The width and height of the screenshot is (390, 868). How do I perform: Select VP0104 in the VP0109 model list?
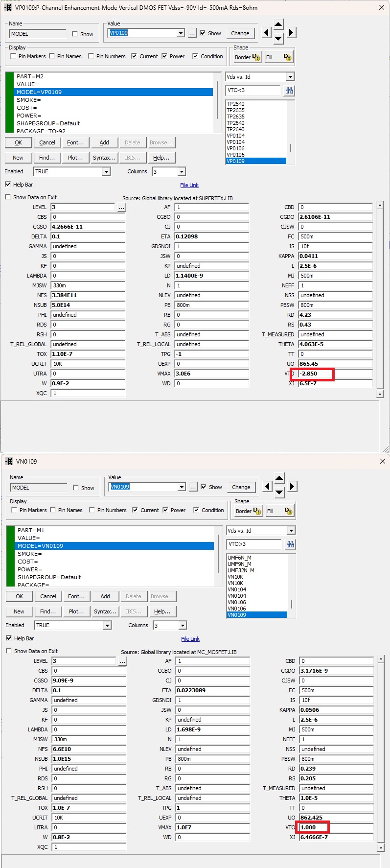[236, 136]
